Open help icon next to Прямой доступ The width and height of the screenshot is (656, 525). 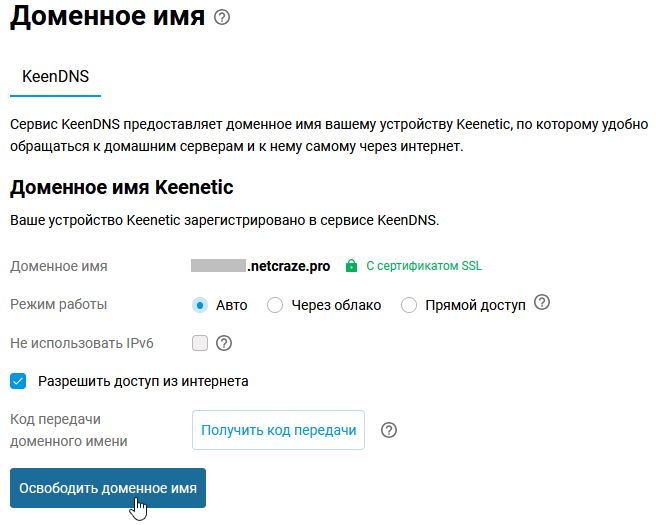click(543, 303)
